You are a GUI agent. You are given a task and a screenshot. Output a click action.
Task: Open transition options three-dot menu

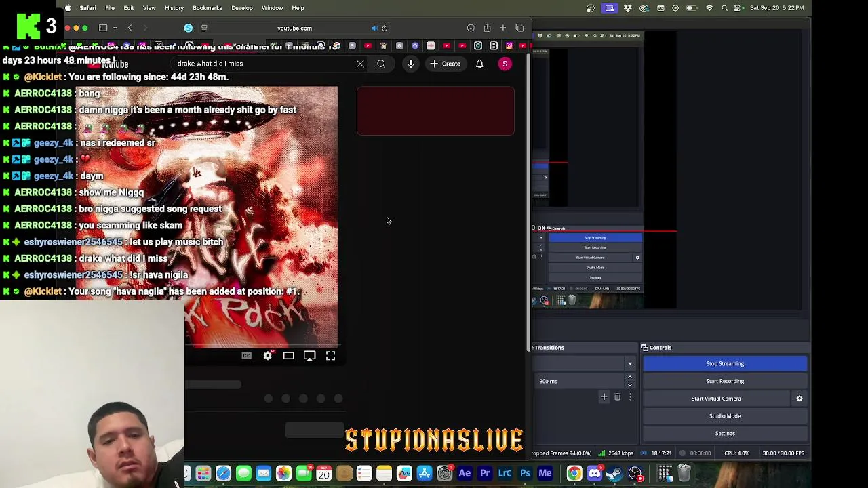click(x=630, y=397)
